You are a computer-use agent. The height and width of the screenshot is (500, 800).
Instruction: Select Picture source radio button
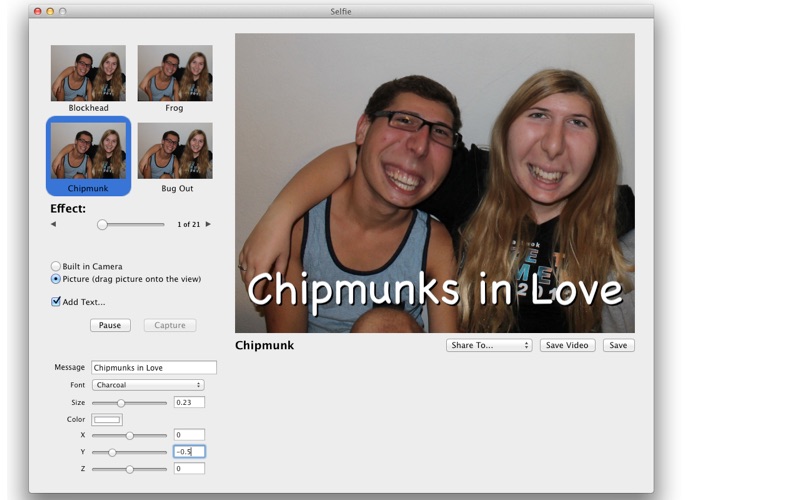coord(56,279)
